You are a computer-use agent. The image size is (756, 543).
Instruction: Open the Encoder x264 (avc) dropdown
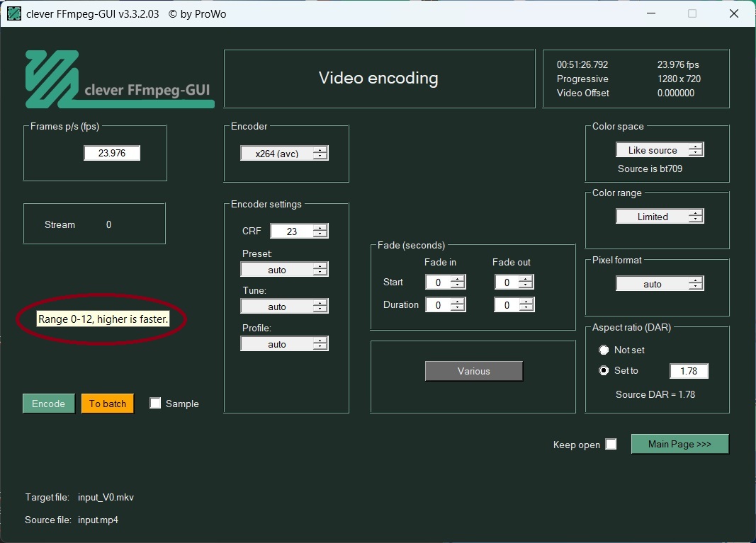(284, 153)
